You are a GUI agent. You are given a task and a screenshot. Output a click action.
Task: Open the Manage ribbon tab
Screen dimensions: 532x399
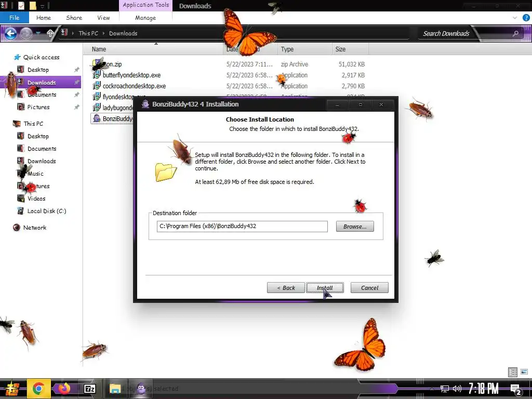145,18
